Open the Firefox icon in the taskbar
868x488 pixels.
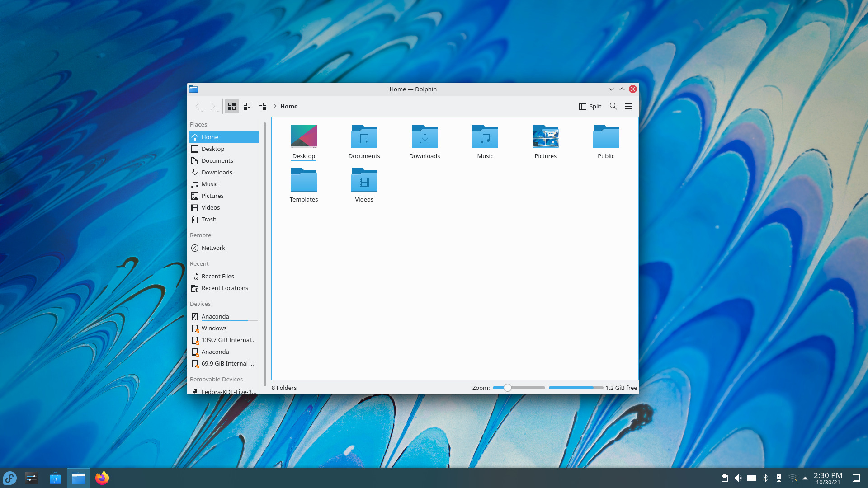(x=102, y=478)
